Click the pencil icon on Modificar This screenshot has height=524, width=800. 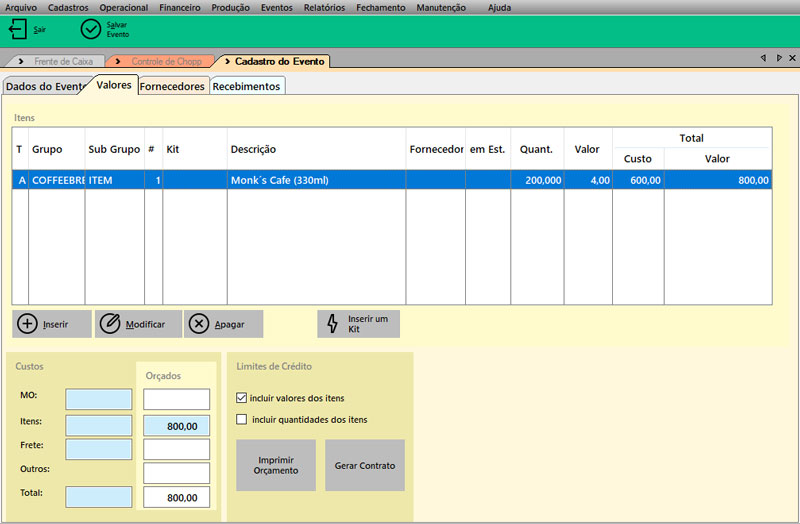[x=110, y=323]
